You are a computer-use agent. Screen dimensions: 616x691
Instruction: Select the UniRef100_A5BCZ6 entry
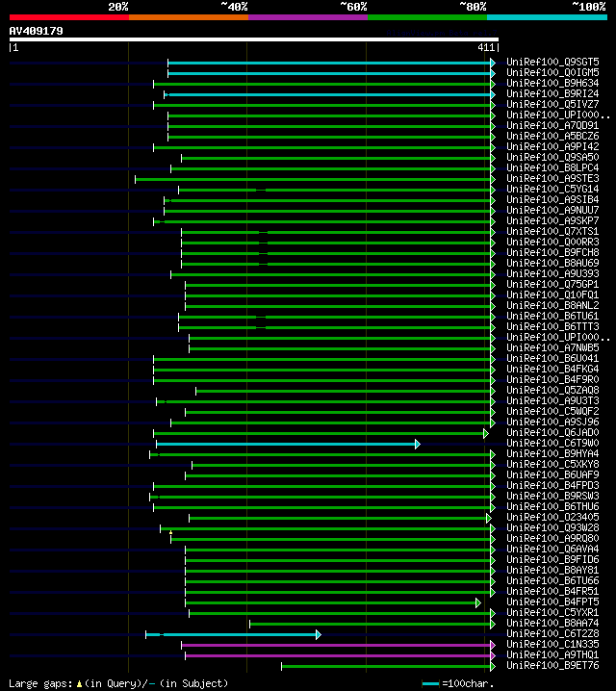[552, 136]
